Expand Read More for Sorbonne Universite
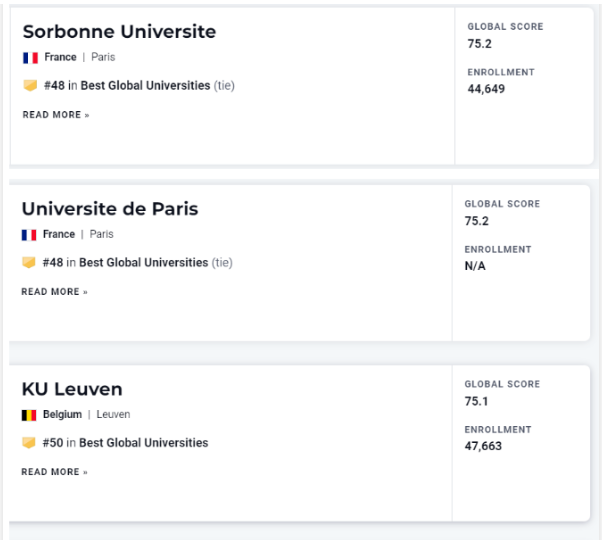 coord(55,114)
